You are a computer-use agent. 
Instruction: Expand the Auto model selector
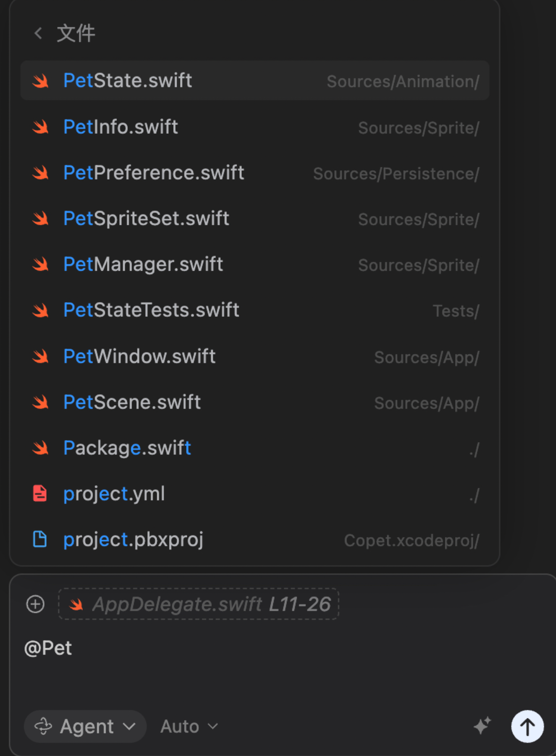(x=189, y=726)
